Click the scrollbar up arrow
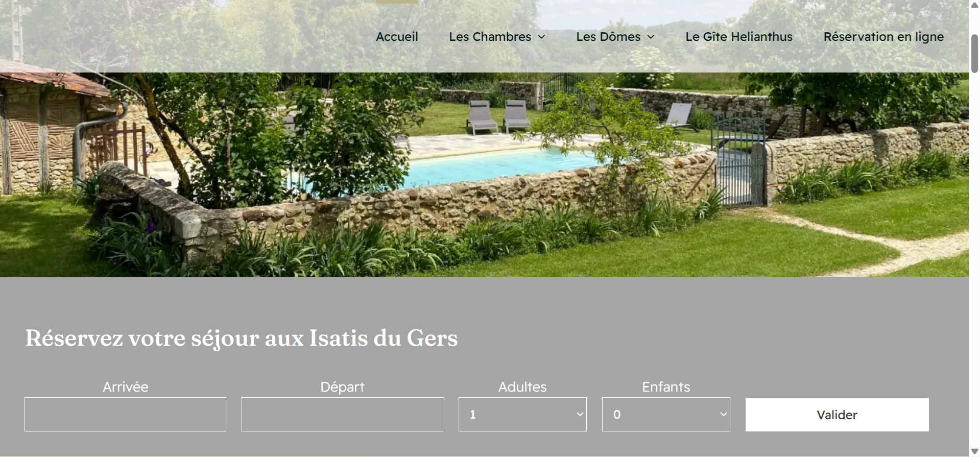980x457 pixels. [974, 5]
